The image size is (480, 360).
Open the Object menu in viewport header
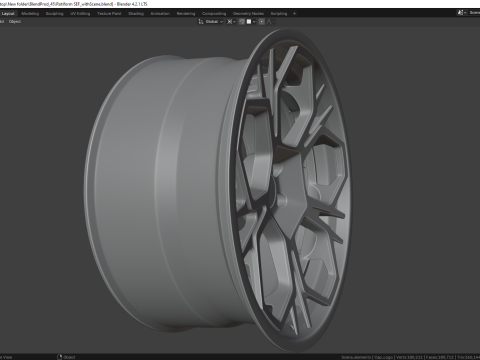15,22
